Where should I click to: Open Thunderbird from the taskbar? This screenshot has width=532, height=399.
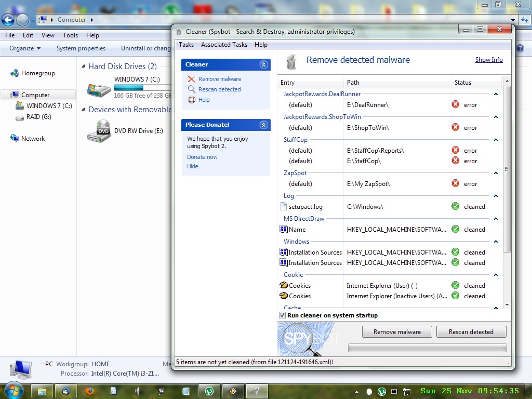tap(65, 391)
